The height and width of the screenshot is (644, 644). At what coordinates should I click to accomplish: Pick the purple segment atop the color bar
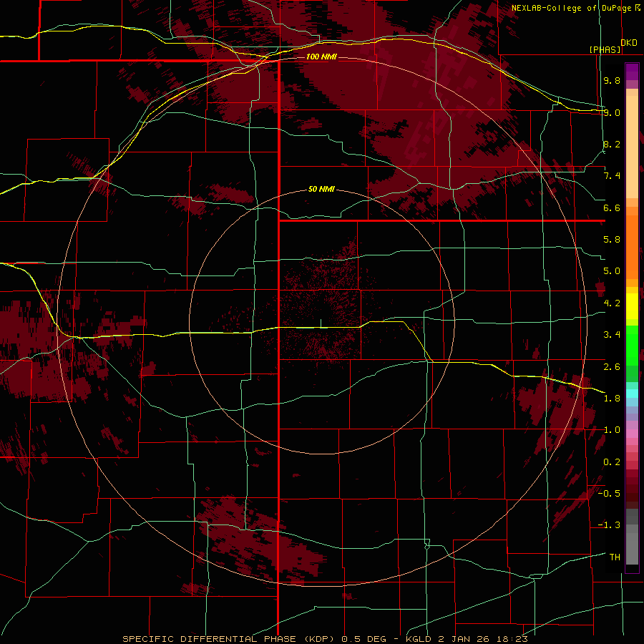632,72
